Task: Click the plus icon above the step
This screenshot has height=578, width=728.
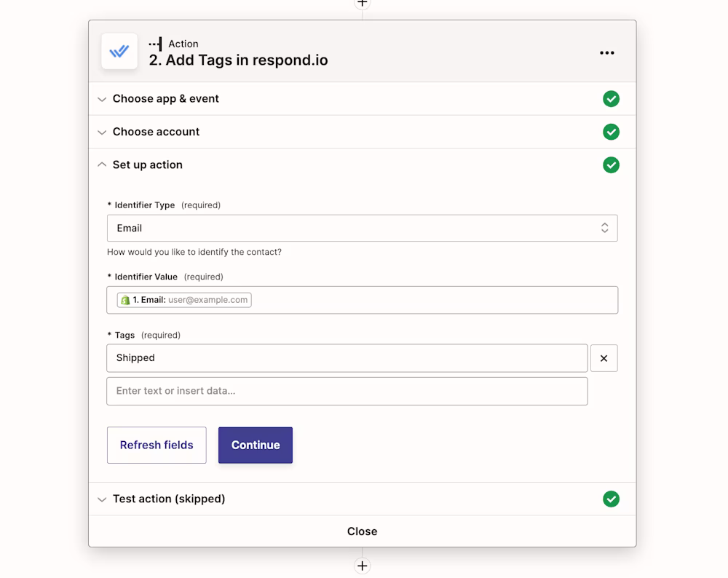Action: tap(362, 4)
